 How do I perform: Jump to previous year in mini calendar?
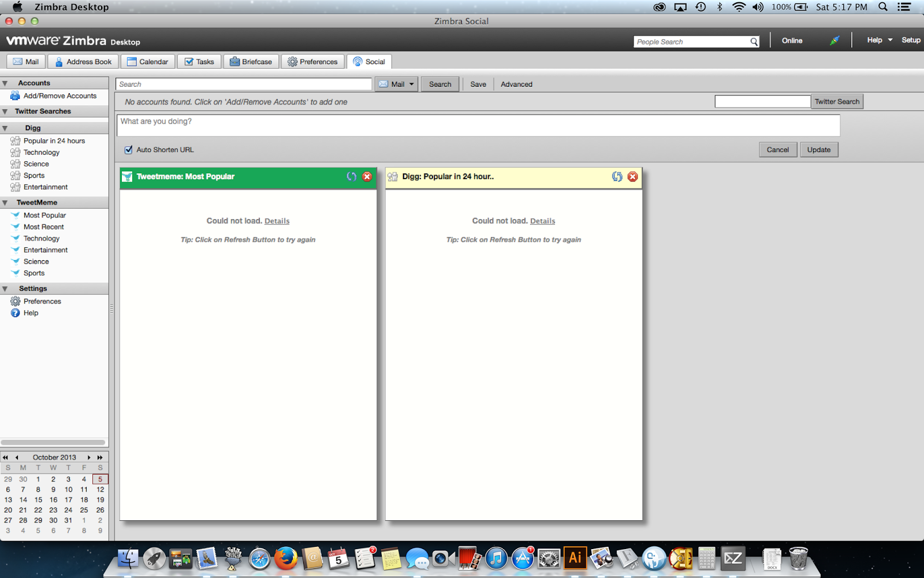point(6,458)
